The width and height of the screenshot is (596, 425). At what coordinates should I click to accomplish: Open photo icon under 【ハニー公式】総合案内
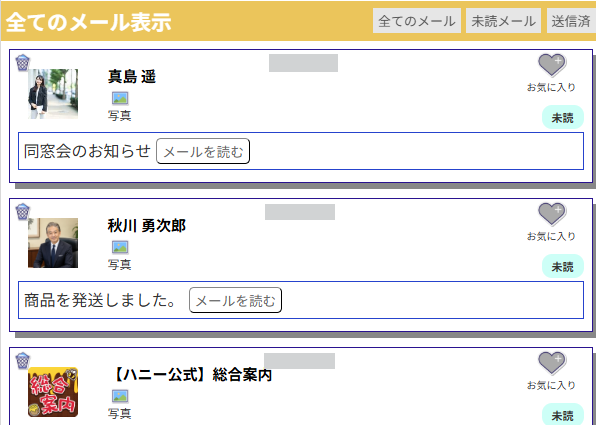tap(120, 396)
